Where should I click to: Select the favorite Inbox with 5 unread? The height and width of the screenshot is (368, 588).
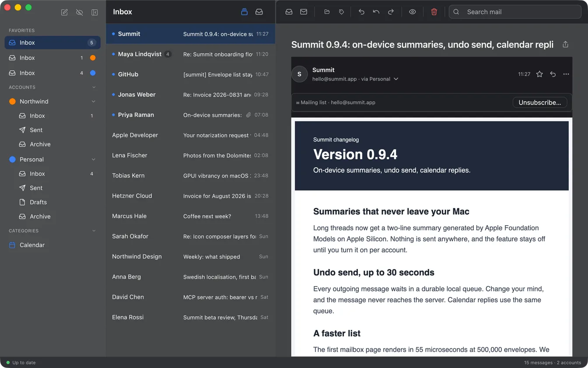tap(52, 42)
